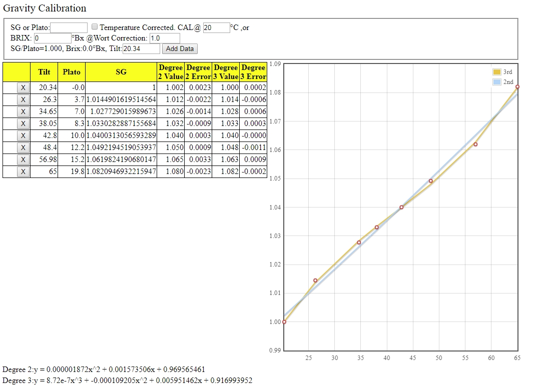Viewport: 545px width, 392px height.
Task: Delete the row with tilt 34.65
Action: click(23, 111)
